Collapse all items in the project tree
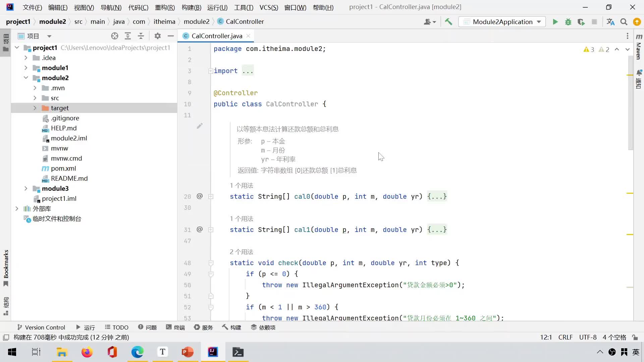Screen dimensions: 644x362 coord(141,36)
